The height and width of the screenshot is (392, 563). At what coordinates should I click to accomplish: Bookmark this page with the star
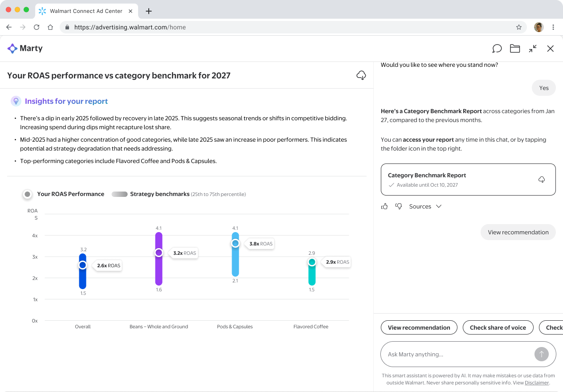point(519,27)
